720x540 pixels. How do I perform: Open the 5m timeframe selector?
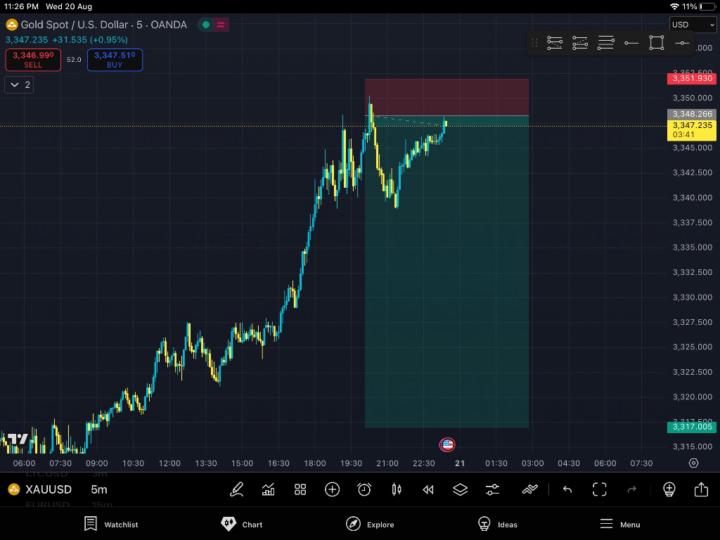[99, 489]
